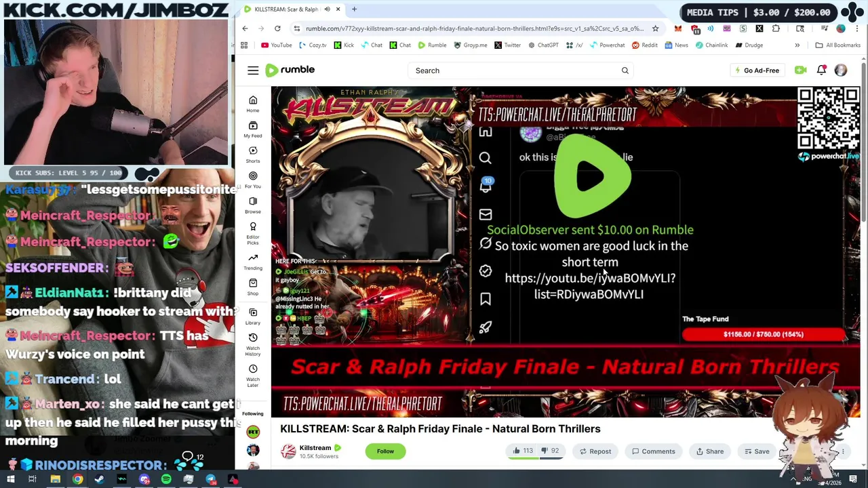Click the Share button
The height and width of the screenshot is (488, 868).
point(710,451)
